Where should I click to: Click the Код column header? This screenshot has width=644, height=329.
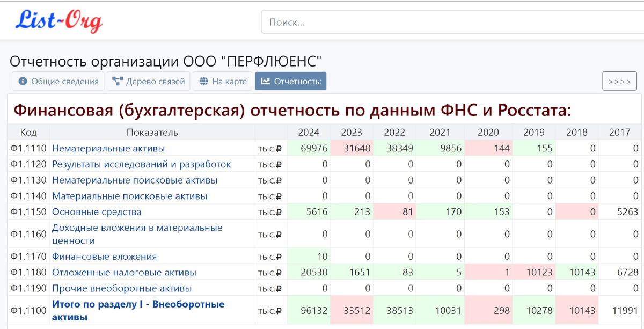coord(28,133)
